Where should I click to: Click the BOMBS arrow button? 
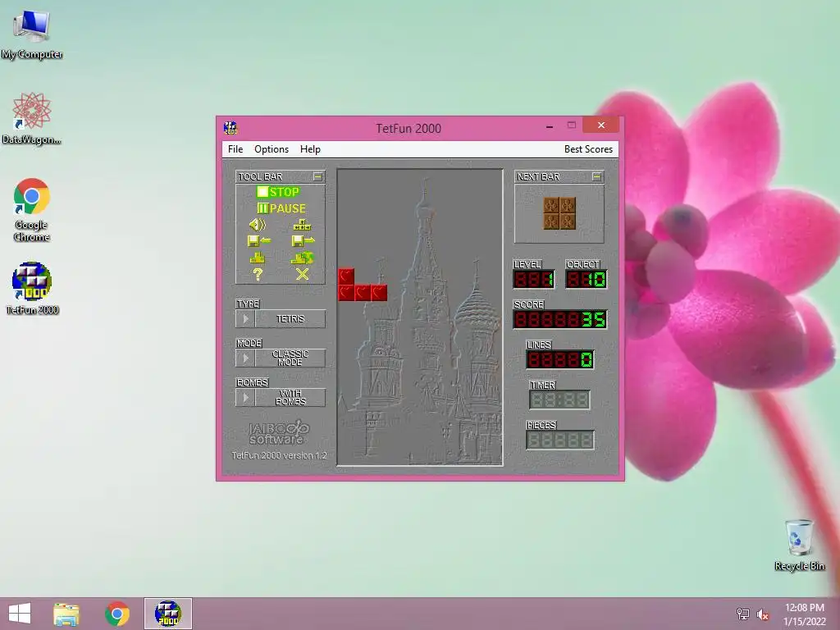245,398
